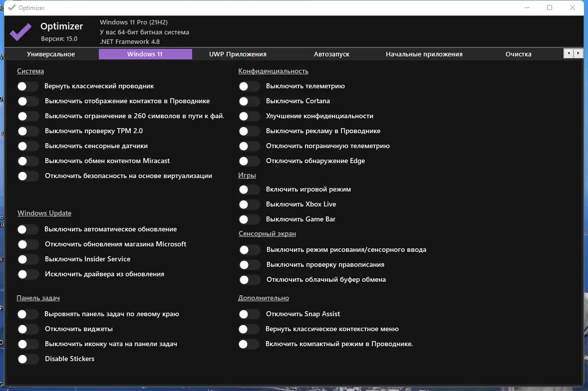Enable 'Disable Stickers' option
This screenshot has height=391, width=588.
pyautogui.click(x=28, y=359)
